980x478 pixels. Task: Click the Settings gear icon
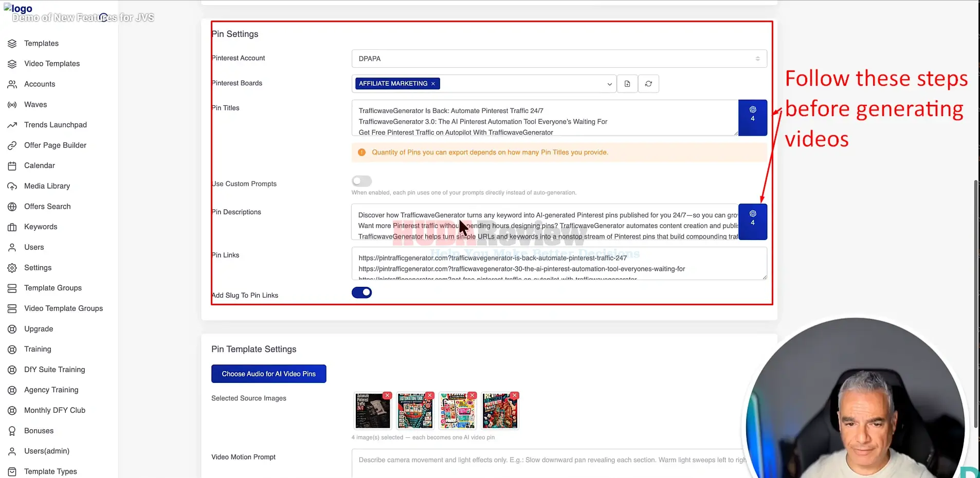[x=12, y=268]
